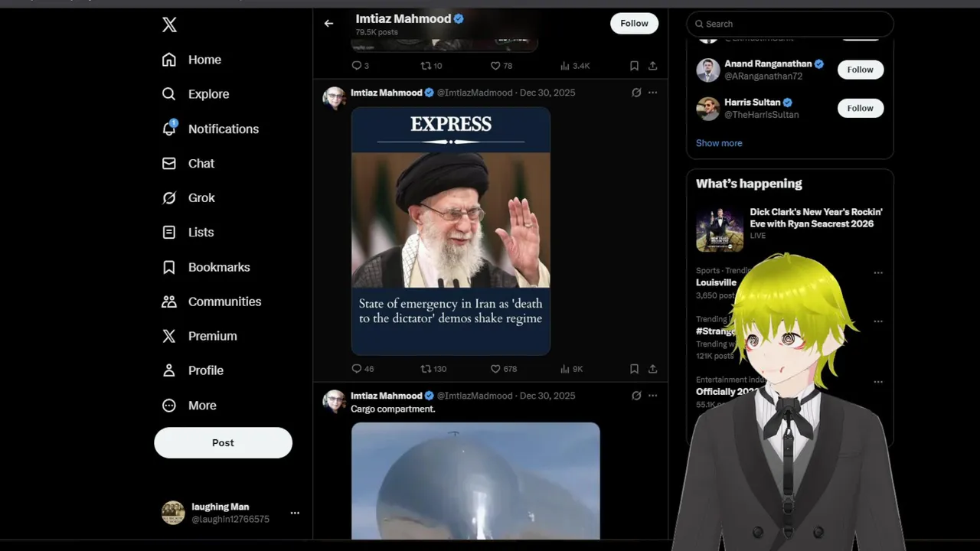Click laughing Man profile avatar
The width and height of the screenshot is (980, 551).
173,513
